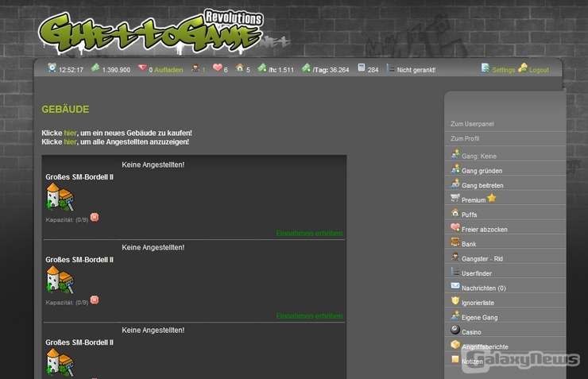Click the money icon beside /Tag: 36.264

click(307, 68)
